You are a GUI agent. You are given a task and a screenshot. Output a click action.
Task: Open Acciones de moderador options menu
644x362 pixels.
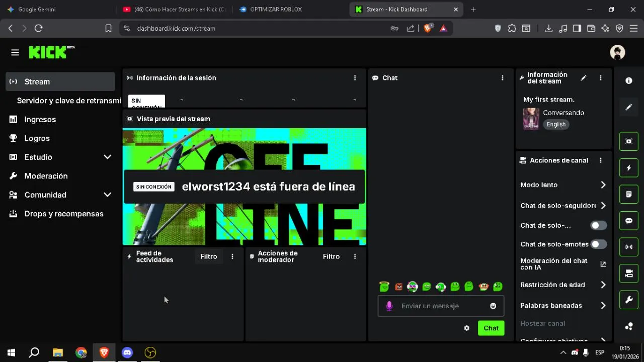pos(355,256)
